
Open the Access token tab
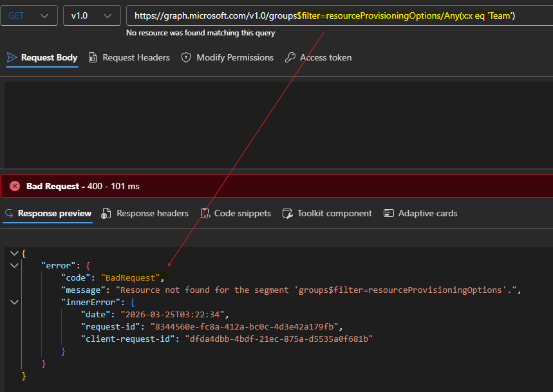click(318, 57)
